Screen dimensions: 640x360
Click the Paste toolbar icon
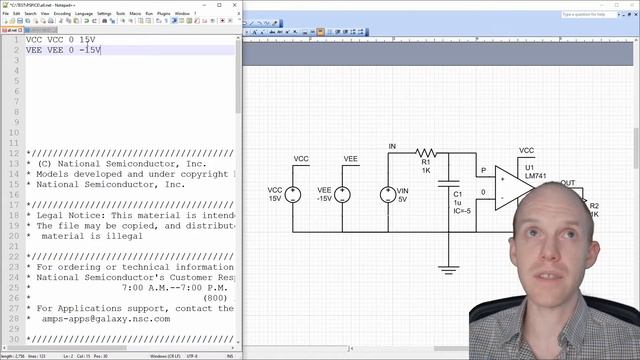[x=76, y=21]
